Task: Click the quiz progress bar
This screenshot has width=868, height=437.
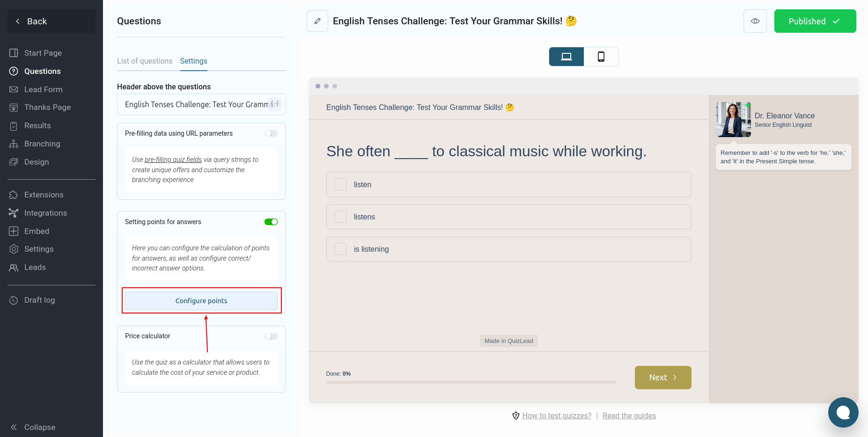Action: click(x=471, y=382)
